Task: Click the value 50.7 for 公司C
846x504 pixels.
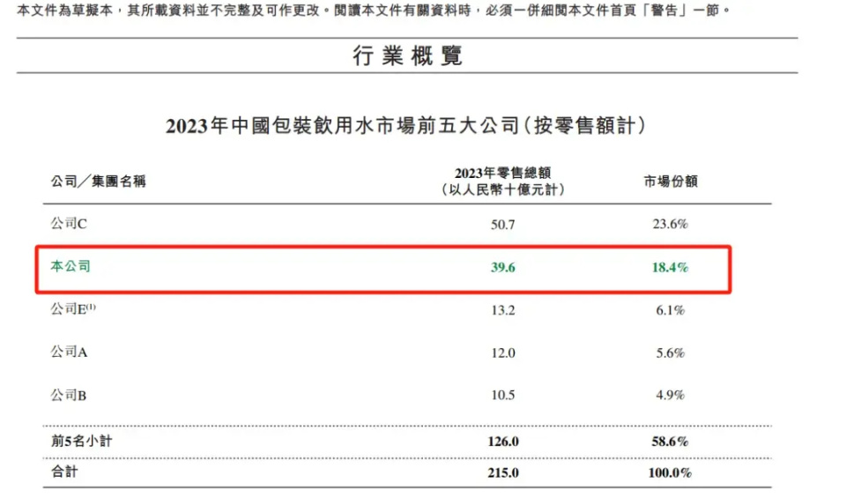Action: coord(503,225)
